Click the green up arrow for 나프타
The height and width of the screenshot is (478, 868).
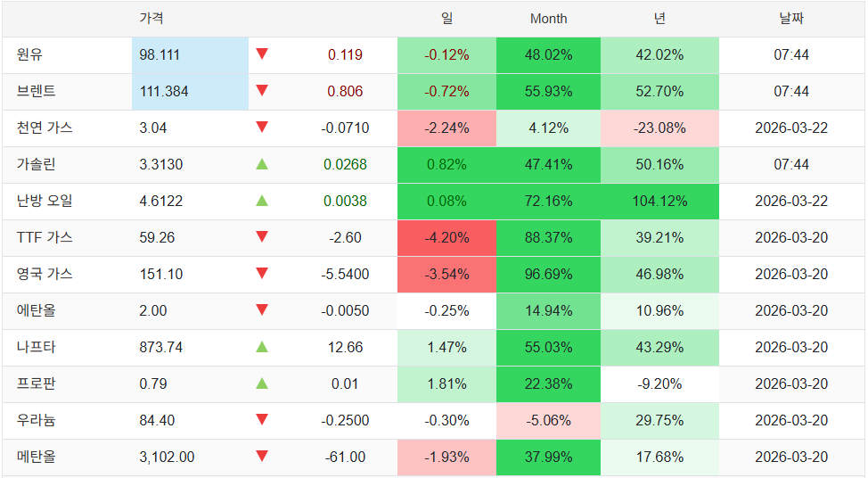262,347
